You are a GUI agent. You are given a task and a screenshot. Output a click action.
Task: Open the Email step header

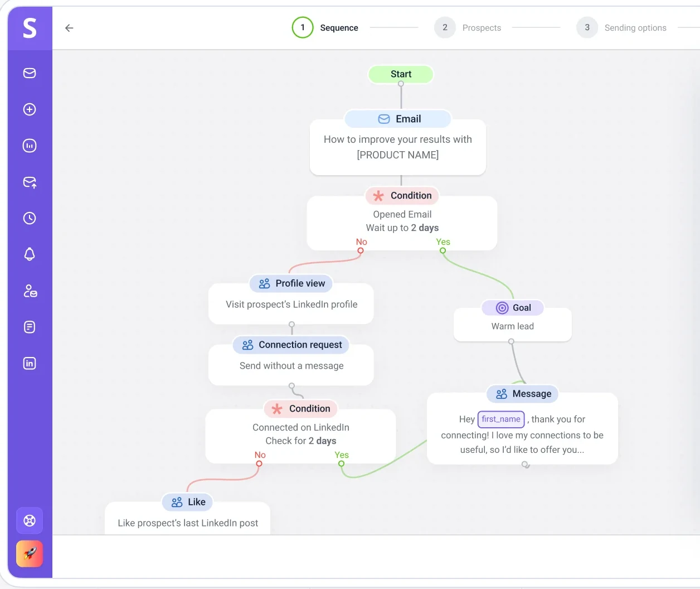tap(398, 119)
